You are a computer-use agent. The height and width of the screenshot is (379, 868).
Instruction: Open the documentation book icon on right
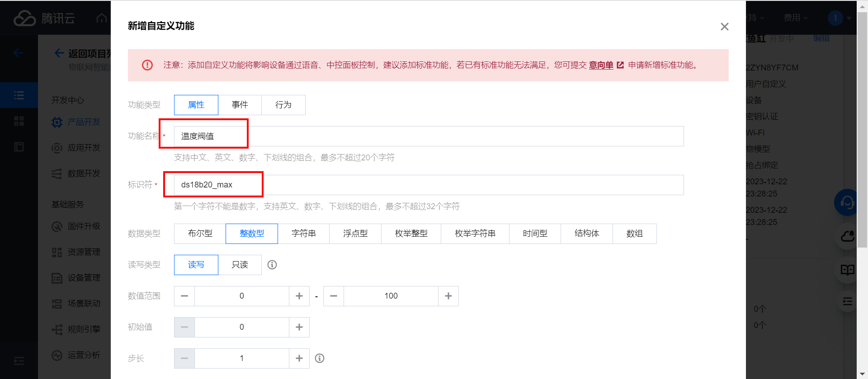point(847,270)
